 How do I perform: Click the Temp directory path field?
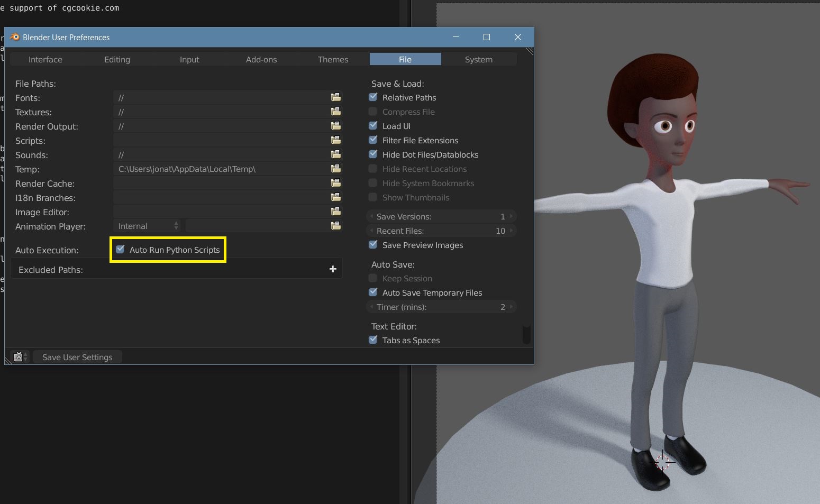[222, 169]
